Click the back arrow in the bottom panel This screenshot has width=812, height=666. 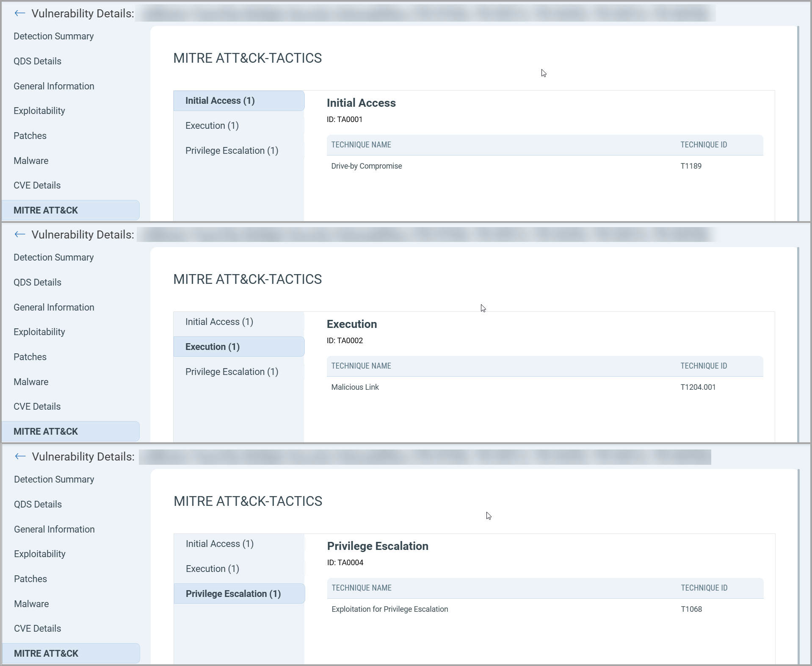[20, 456]
